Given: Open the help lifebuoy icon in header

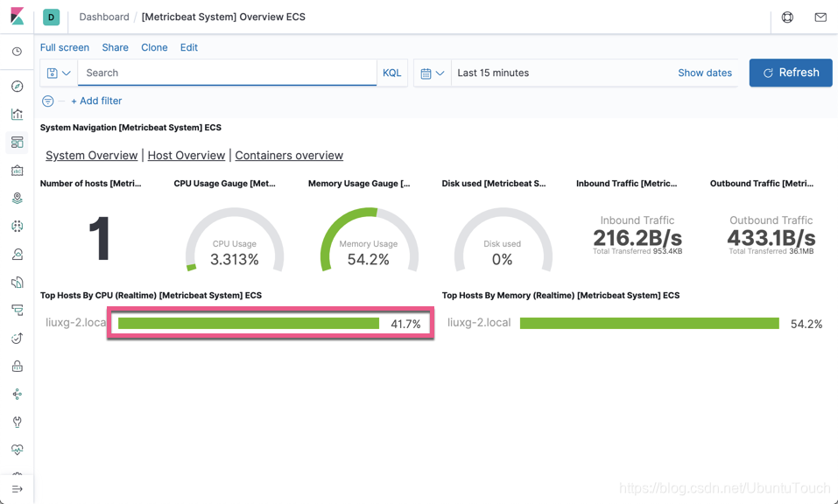Looking at the screenshot, I should 787,17.
